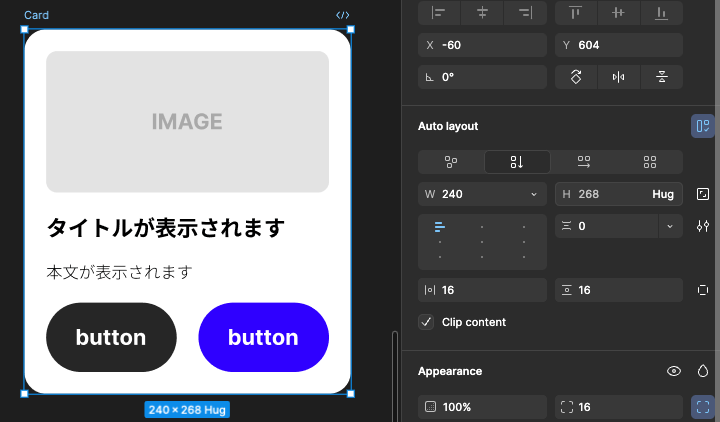This screenshot has height=422, width=720.
Task: Select horizontal layout direction
Action: coord(584,162)
